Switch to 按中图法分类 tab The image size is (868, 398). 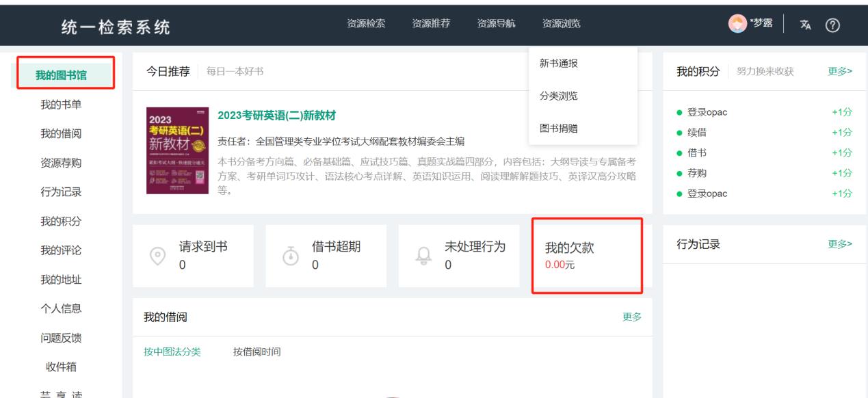(x=172, y=352)
